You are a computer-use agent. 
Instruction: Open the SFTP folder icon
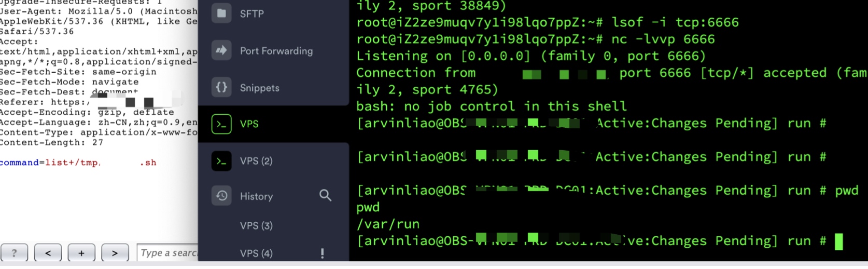[x=221, y=14]
